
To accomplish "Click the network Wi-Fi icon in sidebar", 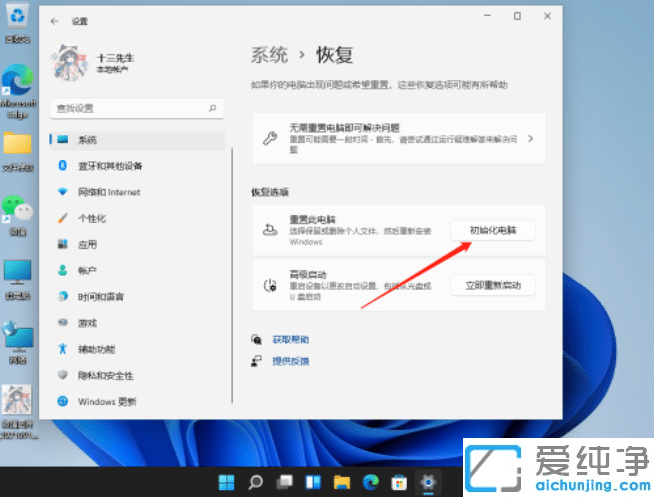I will (x=63, y=192).
